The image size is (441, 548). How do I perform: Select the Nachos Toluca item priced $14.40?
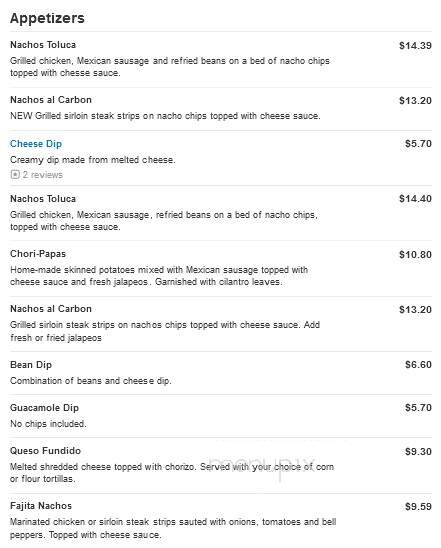point(43,199)
